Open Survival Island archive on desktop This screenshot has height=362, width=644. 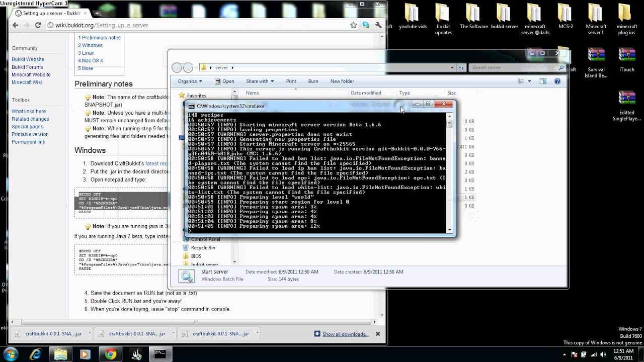tap(596, 63)
